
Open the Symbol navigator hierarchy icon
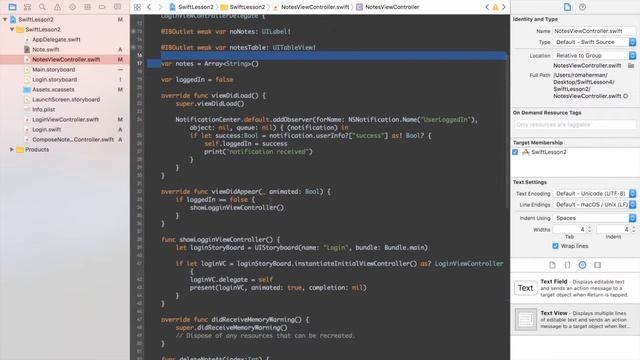(x=27, y=7)
